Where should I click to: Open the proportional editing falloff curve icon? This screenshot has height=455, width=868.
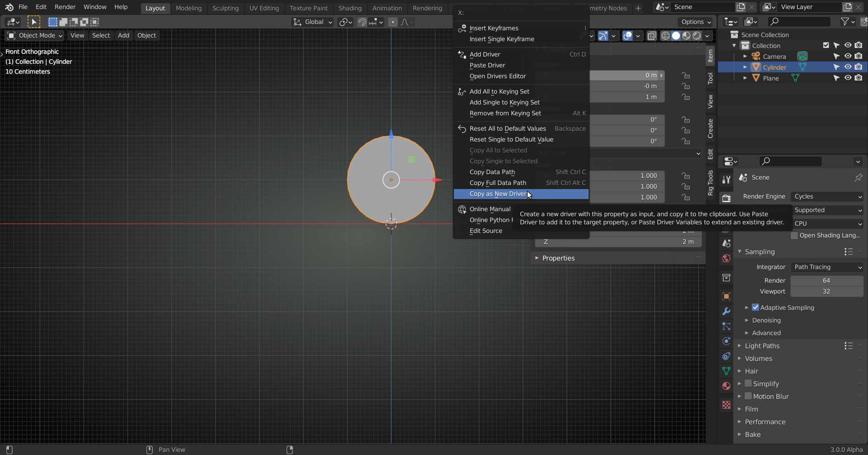[407, 22]
